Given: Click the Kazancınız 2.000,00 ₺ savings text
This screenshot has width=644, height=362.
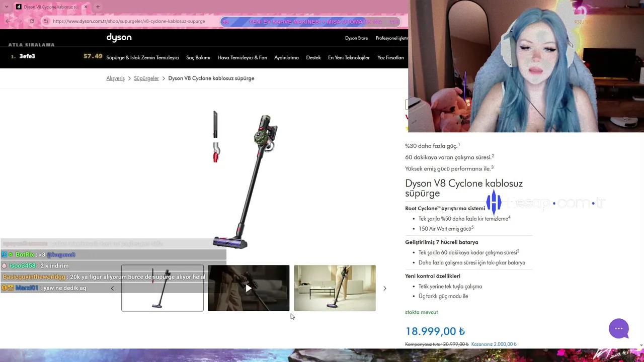Looking at the screenshot, I should pyautogui.click(x=494, y=344).
